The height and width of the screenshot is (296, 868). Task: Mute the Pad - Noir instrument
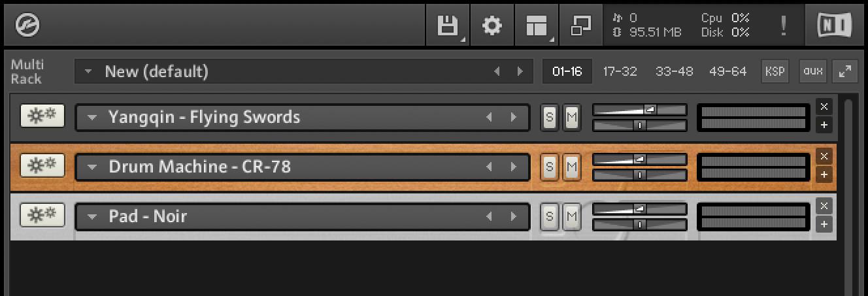(572, 216)
